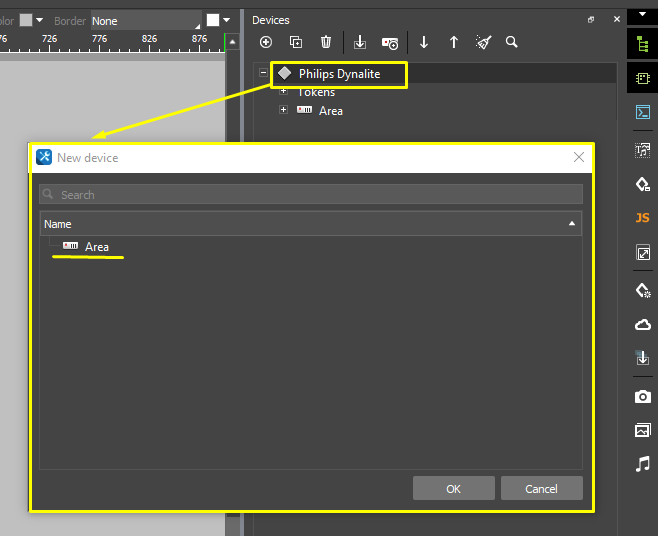Click Cancel in New device dialog
Viewport: 658px width, 536px height.
pyautogui.click(x=541, y=488)
